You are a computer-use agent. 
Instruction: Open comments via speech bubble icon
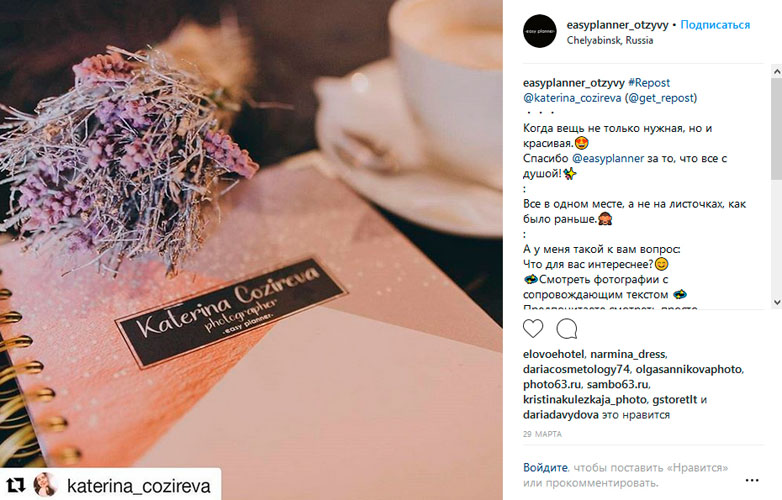tap(567, 329)
